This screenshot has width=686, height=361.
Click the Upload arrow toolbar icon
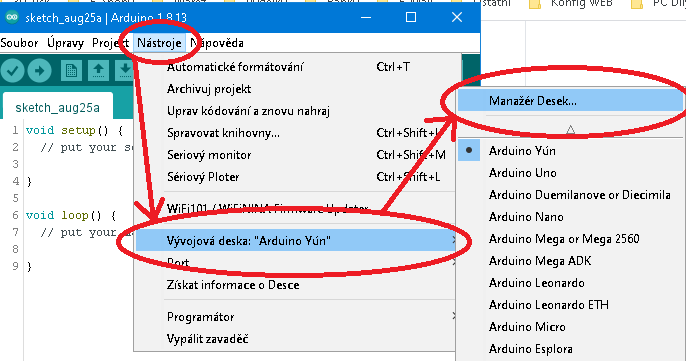(39, 70)
